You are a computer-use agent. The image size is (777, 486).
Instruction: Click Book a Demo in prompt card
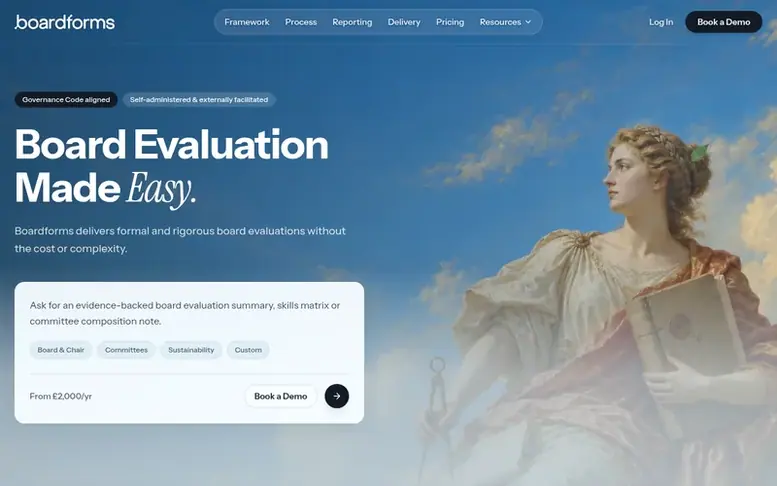280,396
